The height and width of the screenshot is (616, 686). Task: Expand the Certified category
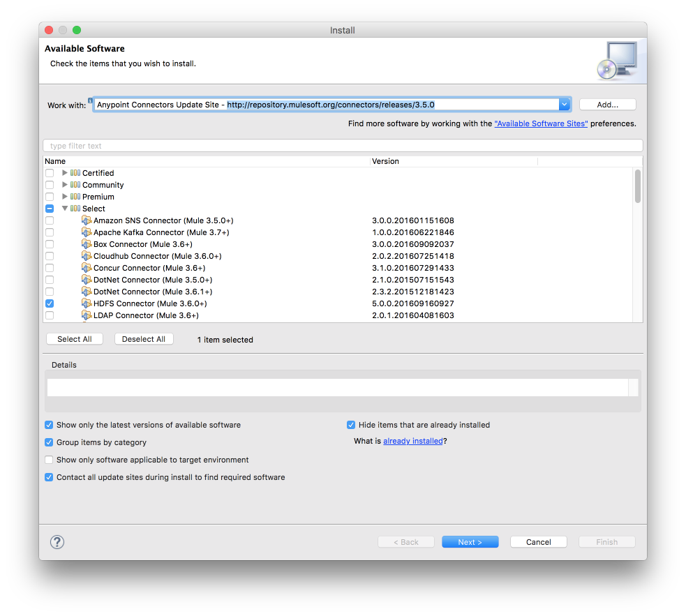click(65, 173)
